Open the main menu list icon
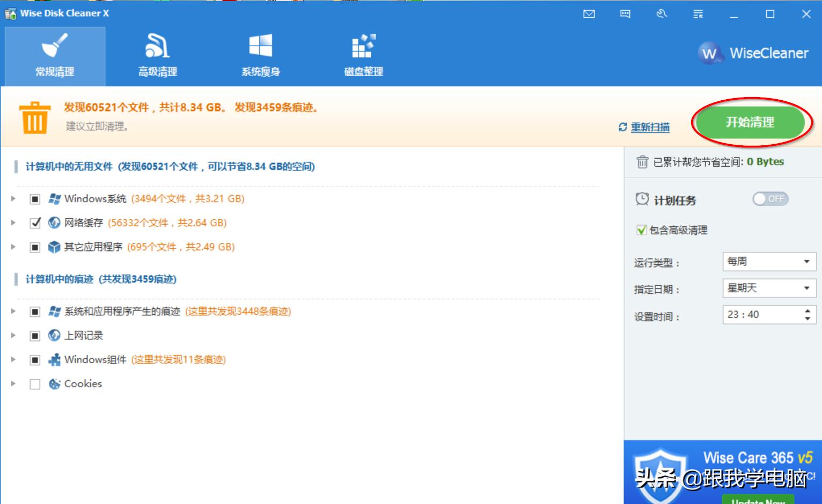This screenshot has height=504, width=822. point(698,14)
